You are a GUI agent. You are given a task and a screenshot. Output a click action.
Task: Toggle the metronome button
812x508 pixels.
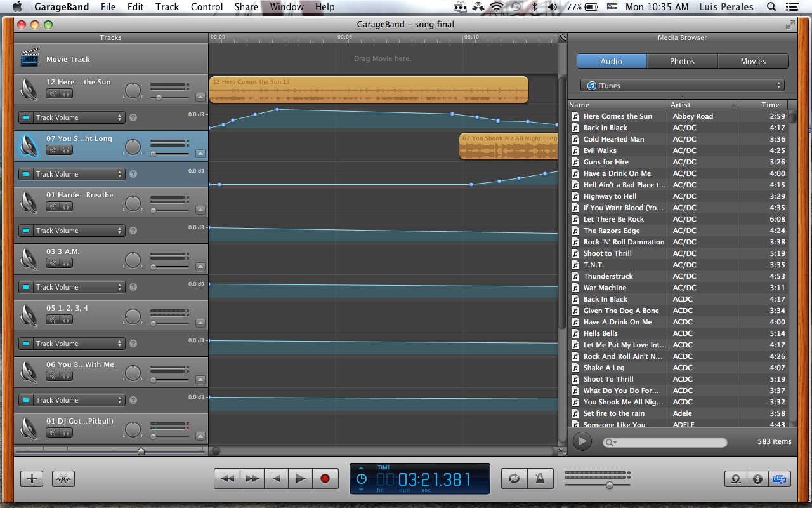coord(540,478)
